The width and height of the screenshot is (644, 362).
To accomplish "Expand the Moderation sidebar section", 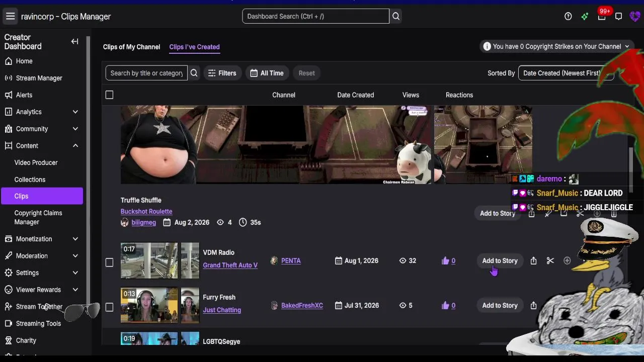I will tap(75, 256).
